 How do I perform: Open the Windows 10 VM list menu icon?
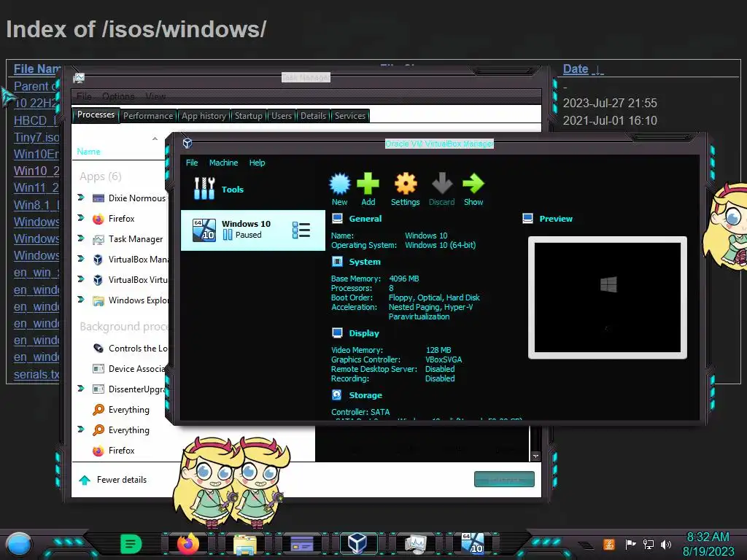point(301,230)
